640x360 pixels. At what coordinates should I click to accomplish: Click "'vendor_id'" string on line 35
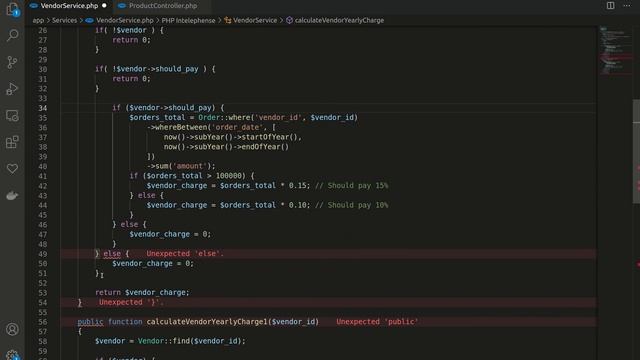278,118
